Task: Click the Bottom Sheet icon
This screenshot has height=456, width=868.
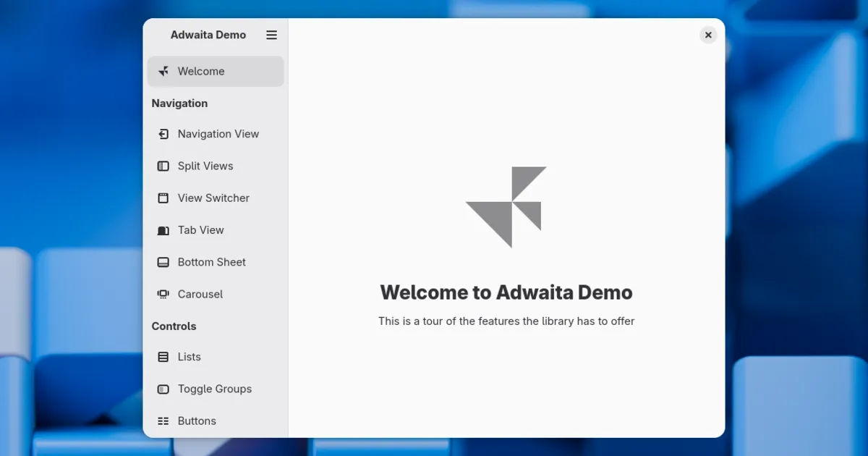Action: point(163,262)
